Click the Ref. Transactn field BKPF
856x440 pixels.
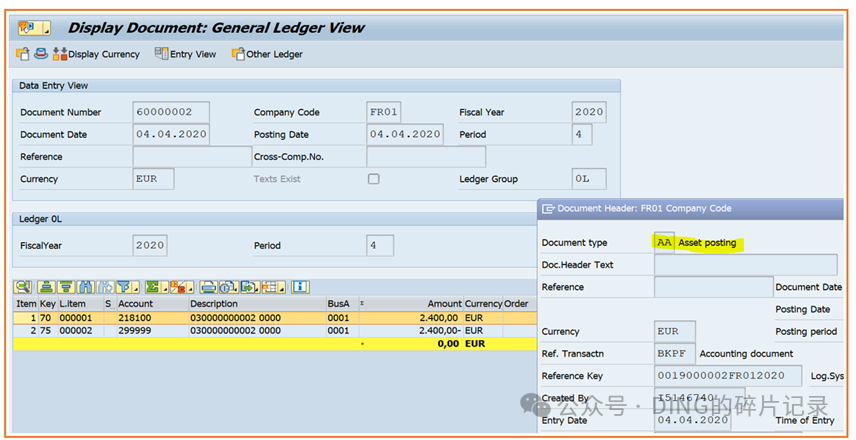point(675,354)
